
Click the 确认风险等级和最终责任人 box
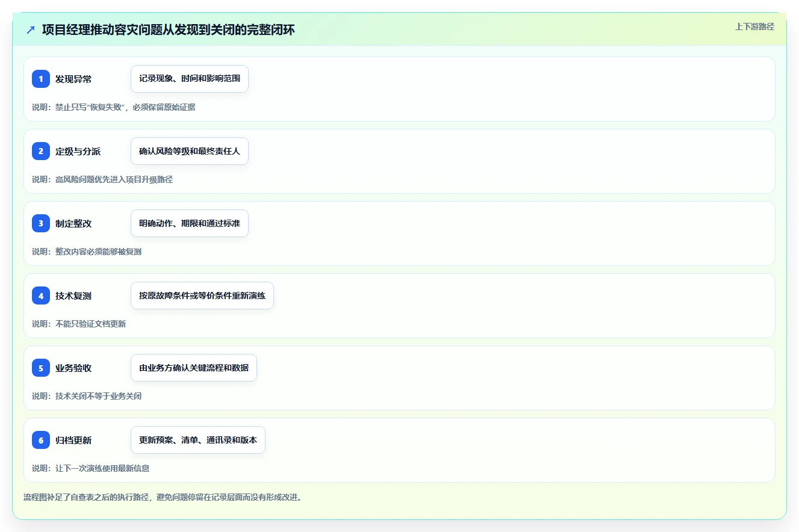coord(190,151)
